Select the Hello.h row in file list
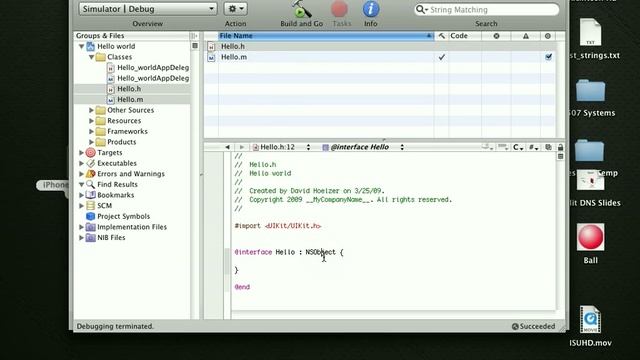Image resolution: width=640 pixels, height=360 pixels. (x=380, y=47)
